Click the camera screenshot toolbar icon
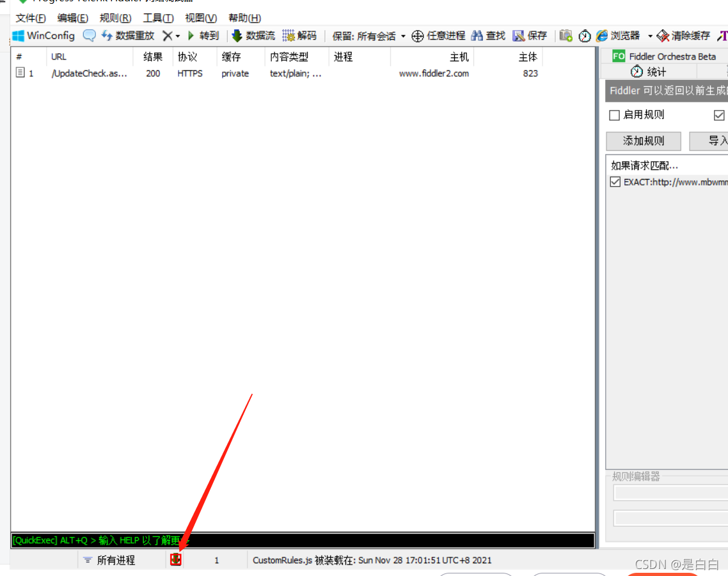 point(566,36)
